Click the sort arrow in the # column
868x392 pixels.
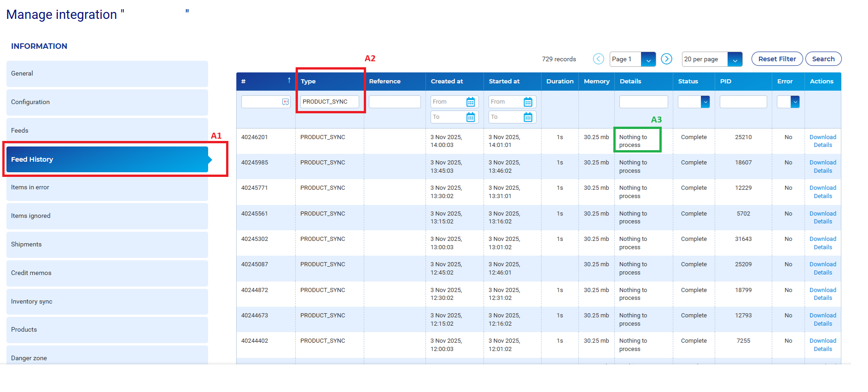[289, 81]
